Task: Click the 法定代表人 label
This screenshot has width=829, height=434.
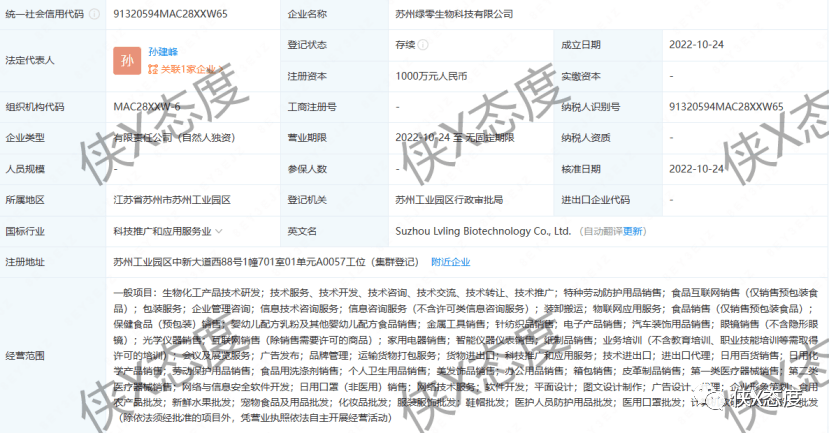Action: point(30,60)
